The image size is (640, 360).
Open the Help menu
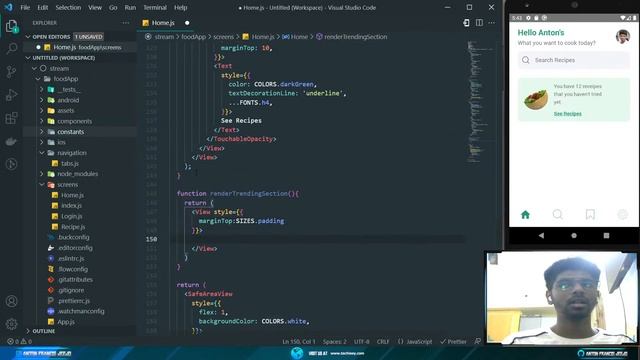180,7
